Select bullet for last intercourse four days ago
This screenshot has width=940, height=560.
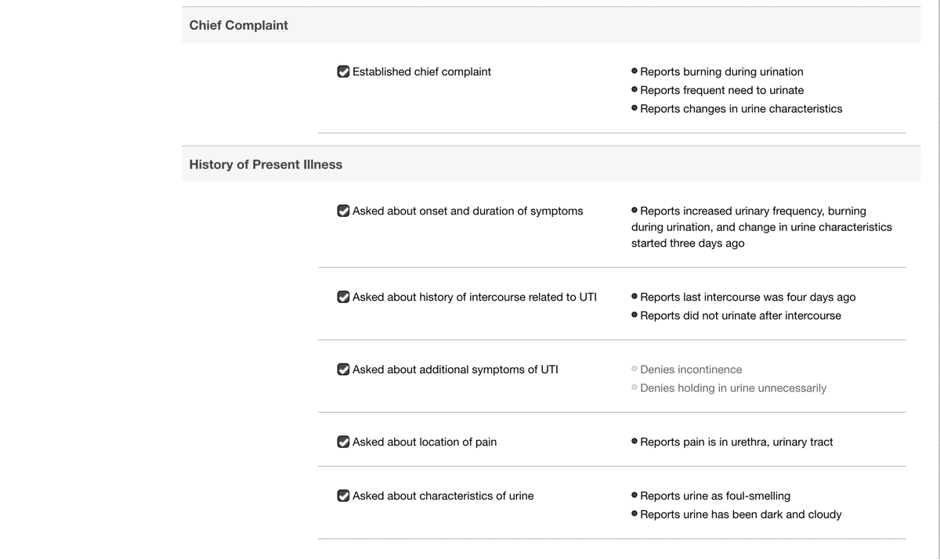pos(634,297)
